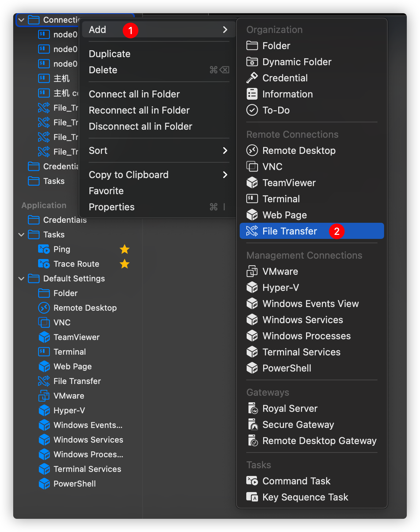Image resolution: width=420 pixels, height=532 pixels.
Task: Toggle the favorite star on Ping
Action: click(x=125, y=249)
